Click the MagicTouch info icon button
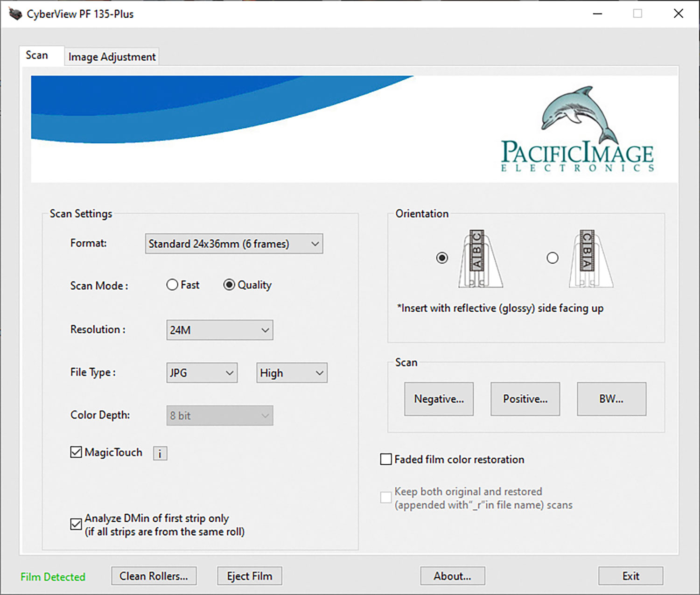This screenshot has height=595, width=700. coord(160,453)
